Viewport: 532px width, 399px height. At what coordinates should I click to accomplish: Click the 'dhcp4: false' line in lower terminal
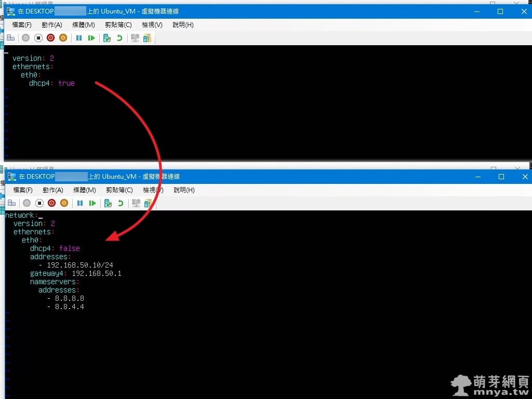[55, 248]
